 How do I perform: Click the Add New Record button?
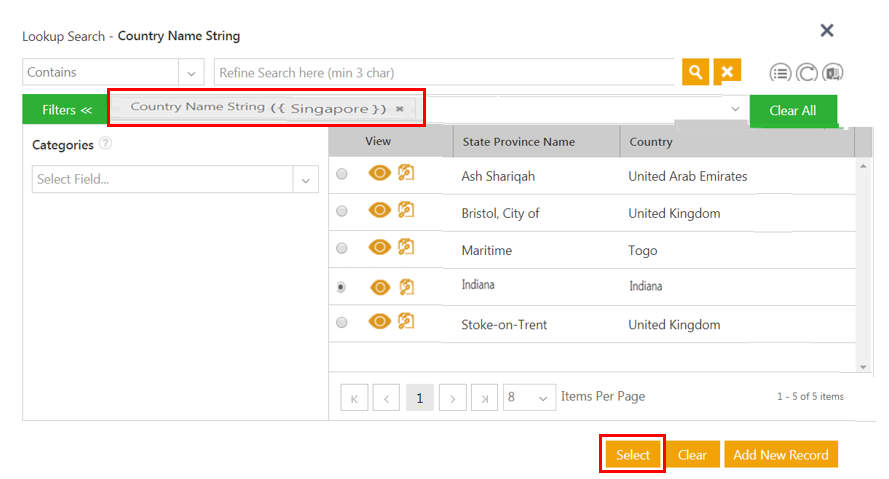[x=780, y=454]
